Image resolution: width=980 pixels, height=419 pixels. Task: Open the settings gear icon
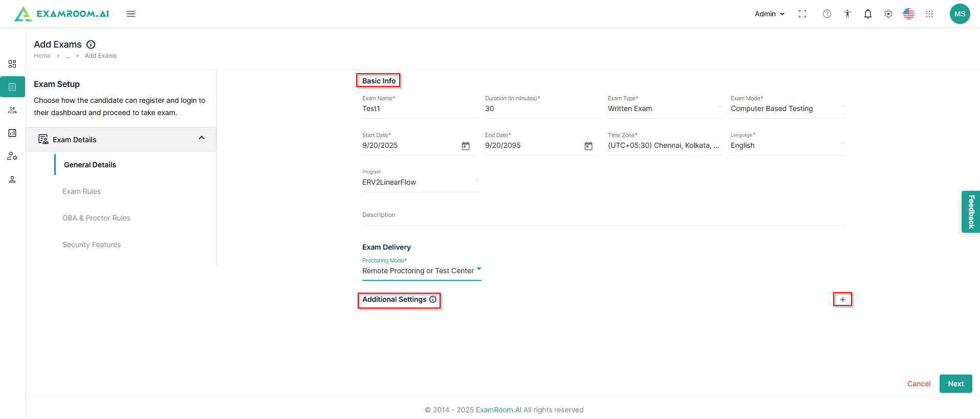[888, 14]
